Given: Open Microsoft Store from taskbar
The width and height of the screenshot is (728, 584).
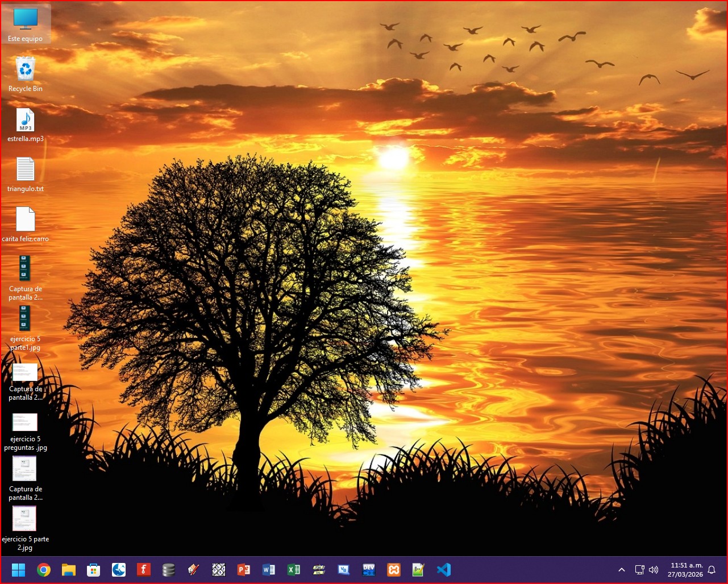Looking at the screenshot, I should point(94,570).
